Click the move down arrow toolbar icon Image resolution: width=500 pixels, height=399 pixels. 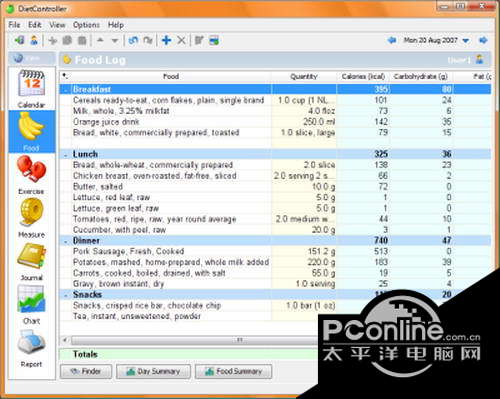[115, 41]
